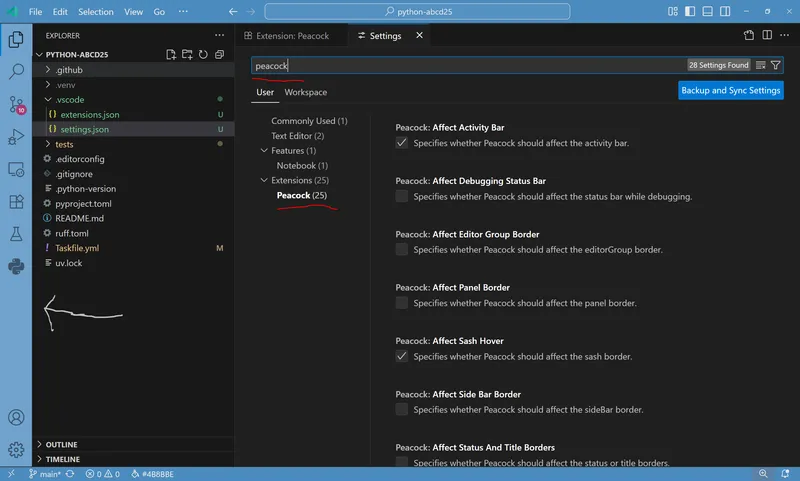This screenshot has height=481, width=800.
Task: Click New File icon in explorer header
Action: [171, 54]
